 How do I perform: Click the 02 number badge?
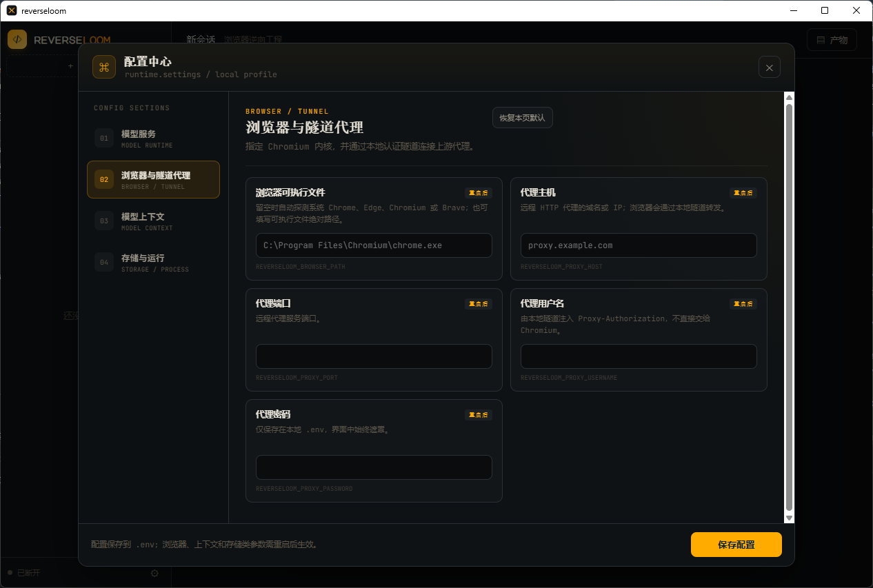[104, 179]
